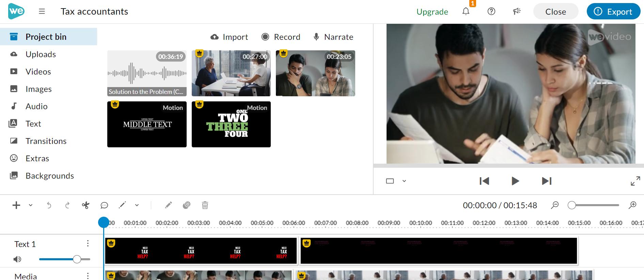Zoom out the timeline with magnifier minus
The height and width of the screenshot is (280, 644).
pyautogui.click(x=555, y=205)
